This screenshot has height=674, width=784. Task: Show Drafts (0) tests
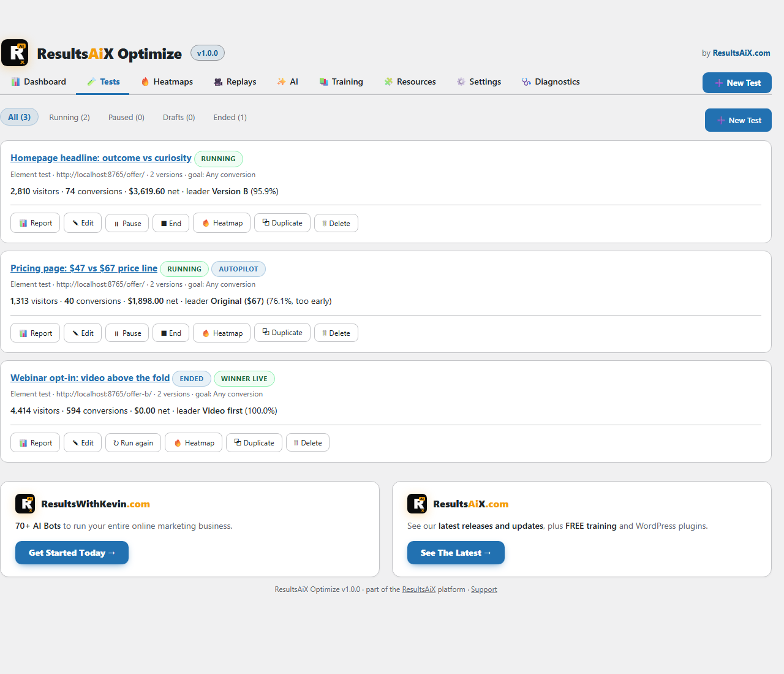pos(179,117)
